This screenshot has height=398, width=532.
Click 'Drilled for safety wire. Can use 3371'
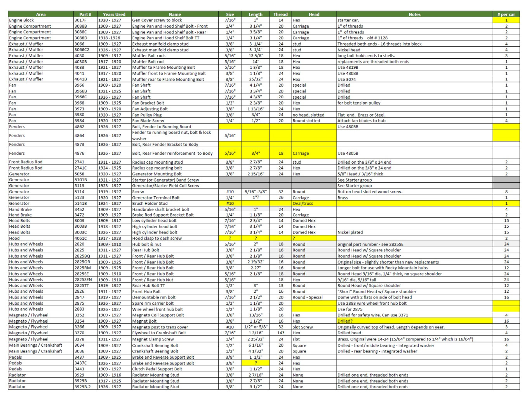[373, 315]
